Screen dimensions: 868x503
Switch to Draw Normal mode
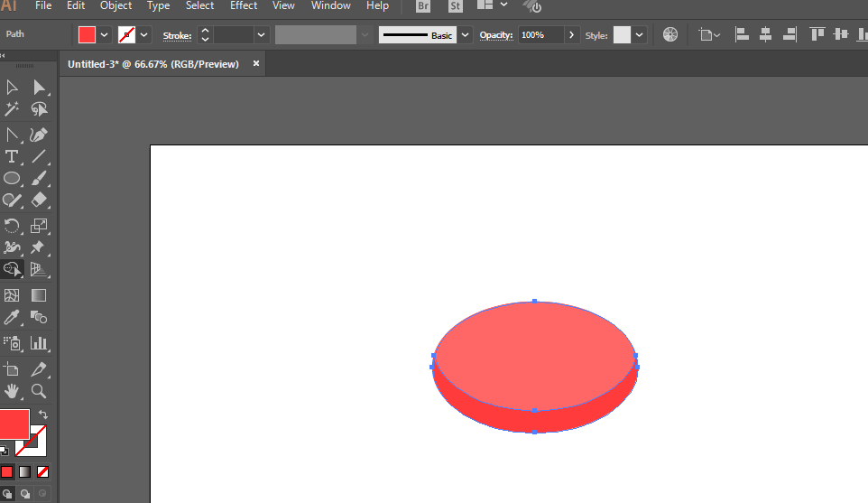(7, 494)
